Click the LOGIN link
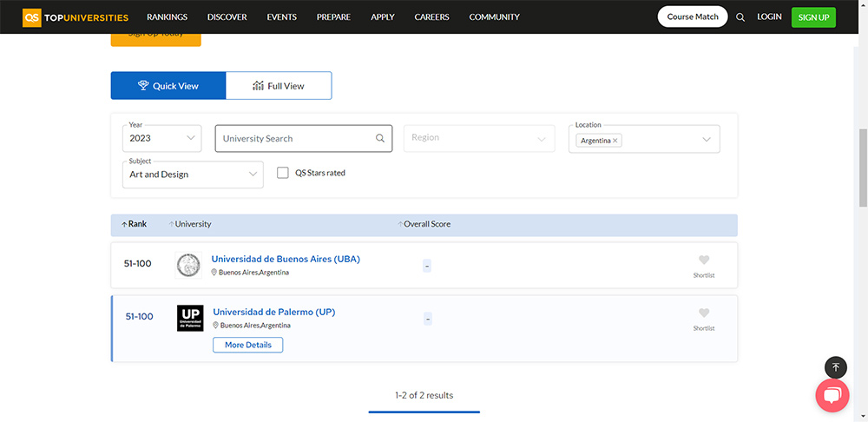The width and height of the screenshot is (868, 422). [x=769, y=17]
